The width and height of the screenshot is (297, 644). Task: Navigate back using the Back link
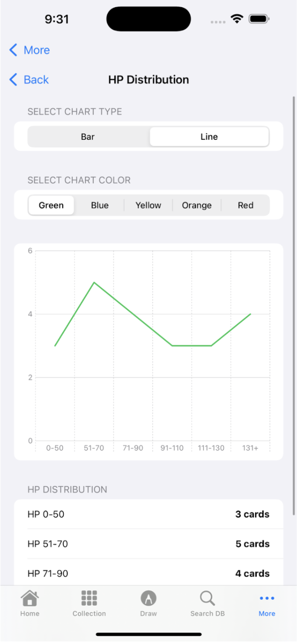[x=36, y=79]
